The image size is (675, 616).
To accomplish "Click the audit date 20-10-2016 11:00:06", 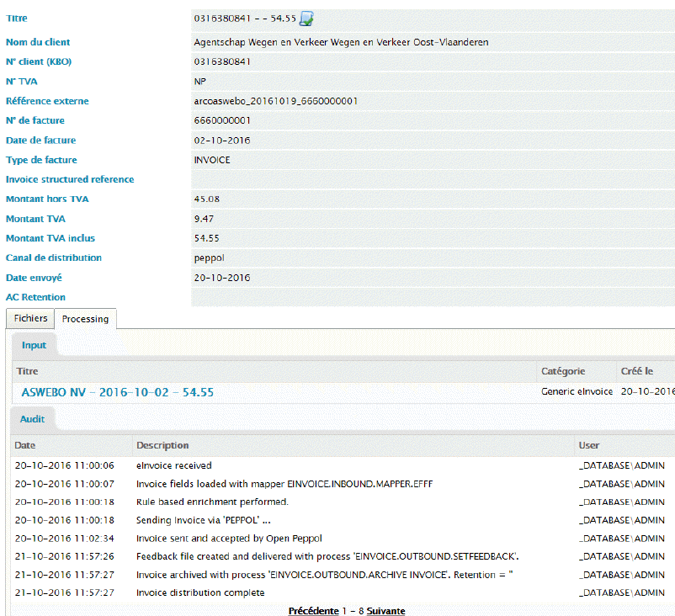I will click(65, 465).
